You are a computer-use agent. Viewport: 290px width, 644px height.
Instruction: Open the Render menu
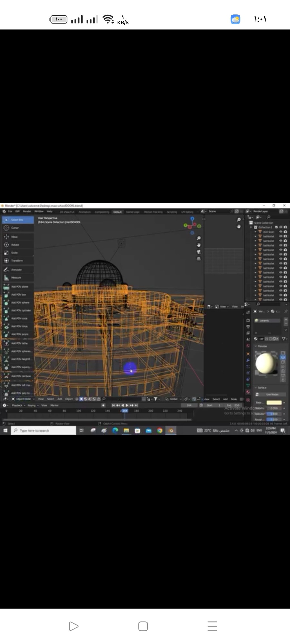pyautogui.click(x=27, y=211)
